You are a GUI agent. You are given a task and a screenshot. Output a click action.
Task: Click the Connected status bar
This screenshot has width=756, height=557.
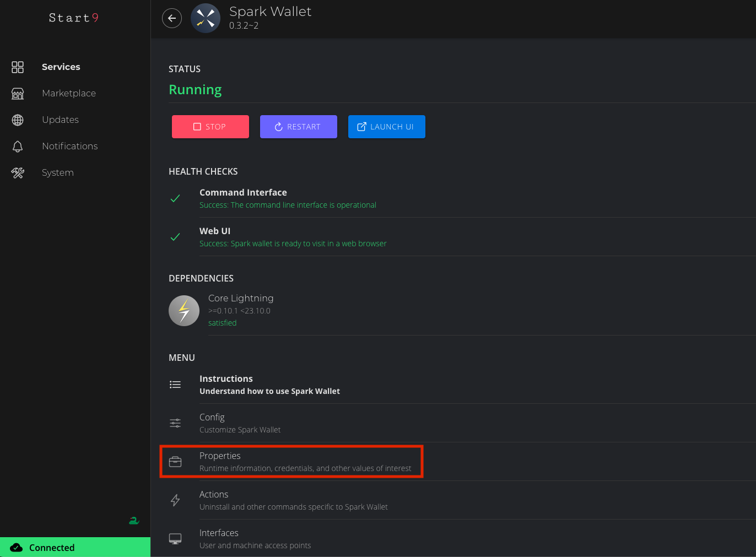coord(75,547)
